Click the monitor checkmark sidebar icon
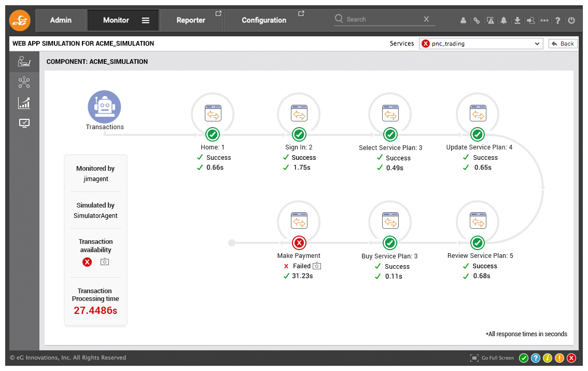This screenshot has height=371, width=588. click(x=24, y=123)
